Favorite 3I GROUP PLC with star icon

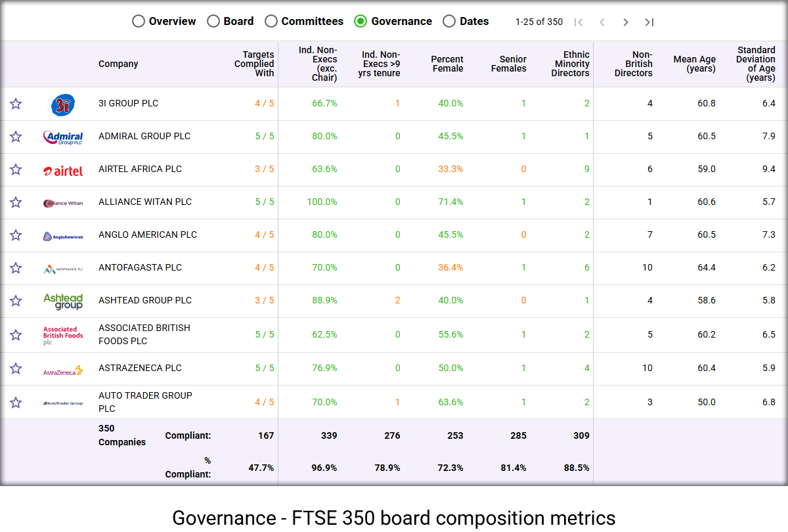(x=16, y=104)
